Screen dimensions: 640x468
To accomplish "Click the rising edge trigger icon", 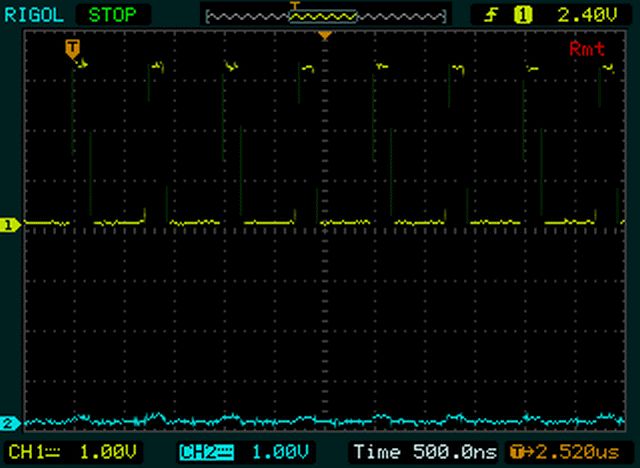I will 491,16.
